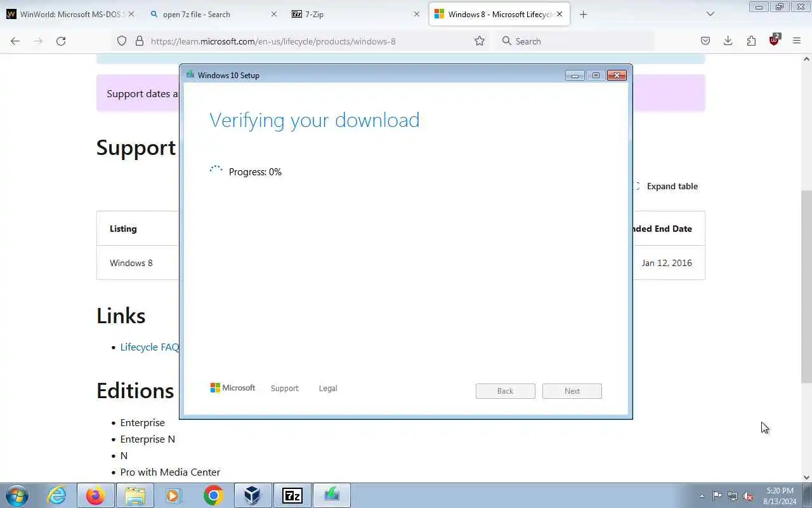Click Pro with Media Center list item

pyautogui.click(x=170, y=472)
